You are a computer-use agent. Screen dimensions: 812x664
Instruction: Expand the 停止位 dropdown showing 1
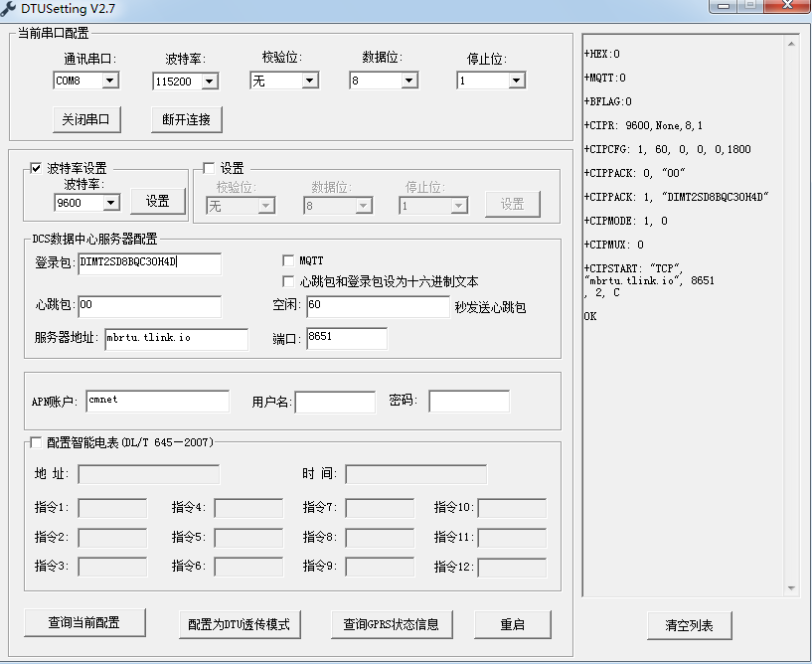pyautogui.click(x=516, y=81)
